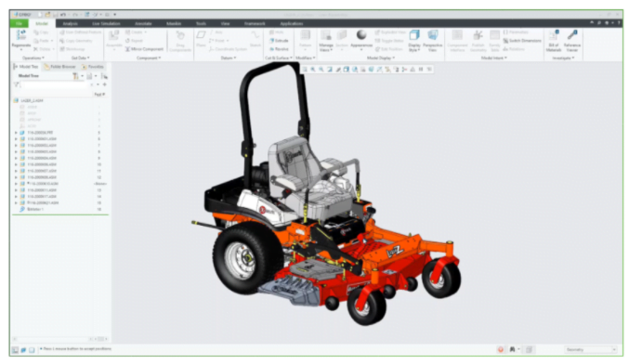This screenshot has height=364, width=629.
Task: Select the Revolve tool
Action: pos(279,49)
